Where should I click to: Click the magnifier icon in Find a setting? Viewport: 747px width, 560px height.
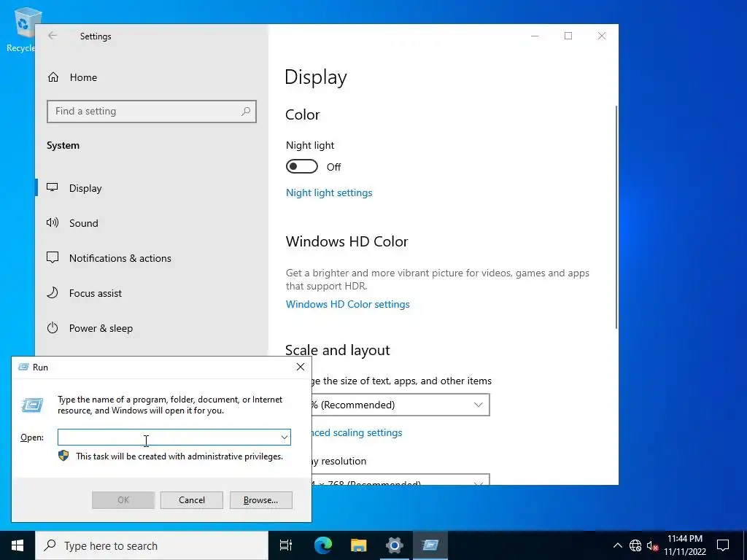pos(246,112)
